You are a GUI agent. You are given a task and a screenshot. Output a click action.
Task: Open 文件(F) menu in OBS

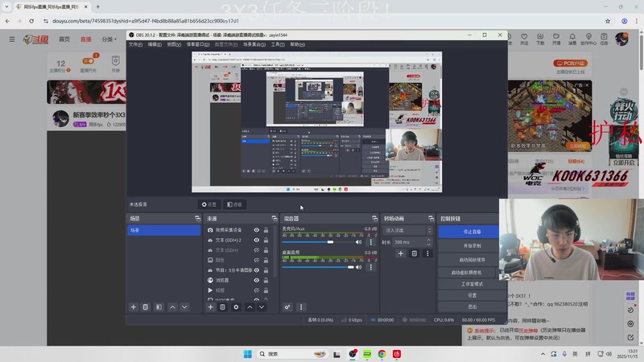click(135, 44)
